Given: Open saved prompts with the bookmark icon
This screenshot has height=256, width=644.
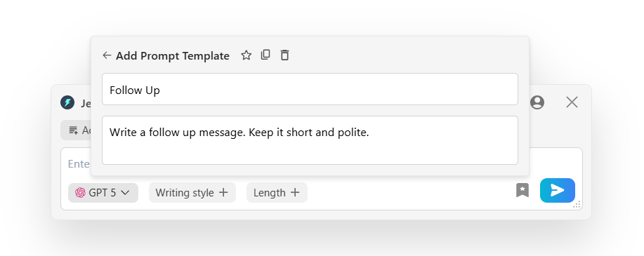Looking at the screenshot, I should point(523,190).
